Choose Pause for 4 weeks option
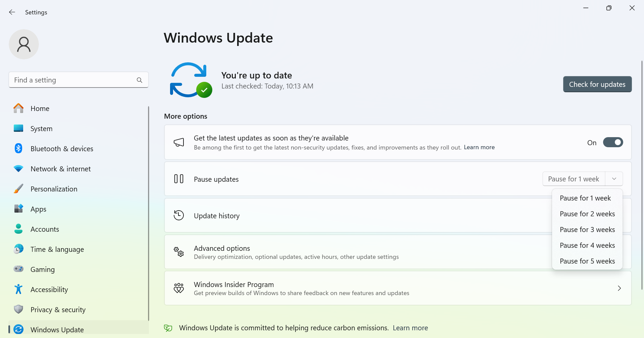The width and height of the screenshot is (644, 338). tap(587, 245)
